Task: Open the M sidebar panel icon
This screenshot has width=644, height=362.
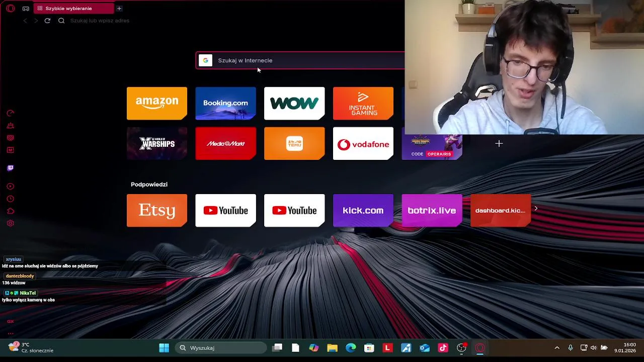Action: point(10,150)
